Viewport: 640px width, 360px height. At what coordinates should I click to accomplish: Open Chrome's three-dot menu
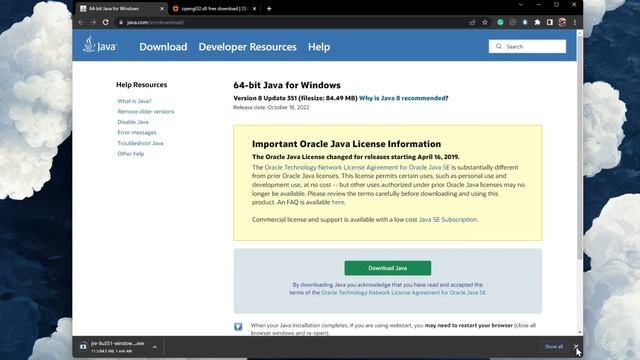pos(575,22)
